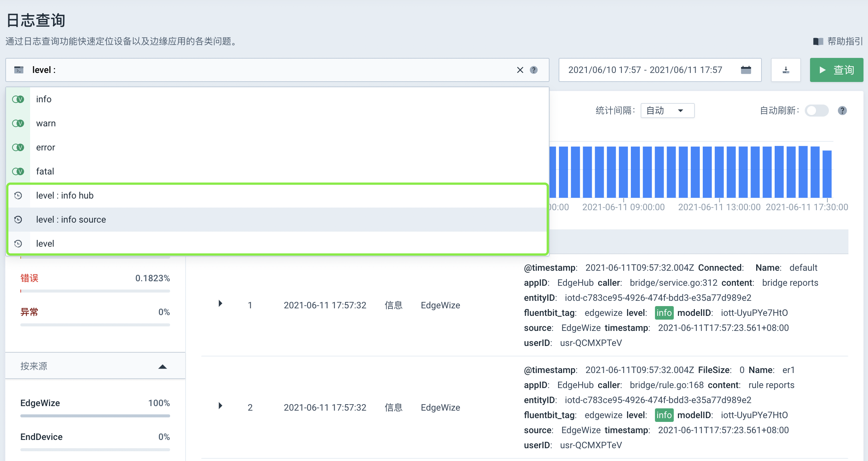Select the info suggestion
Image resolution: width=868 pixels, height=461 pixels.
coord(277,99)
